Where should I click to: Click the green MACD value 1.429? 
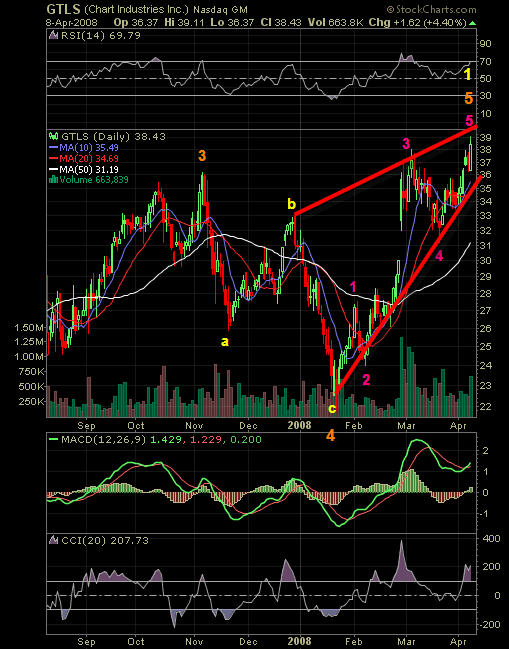[x=166, y=440]
